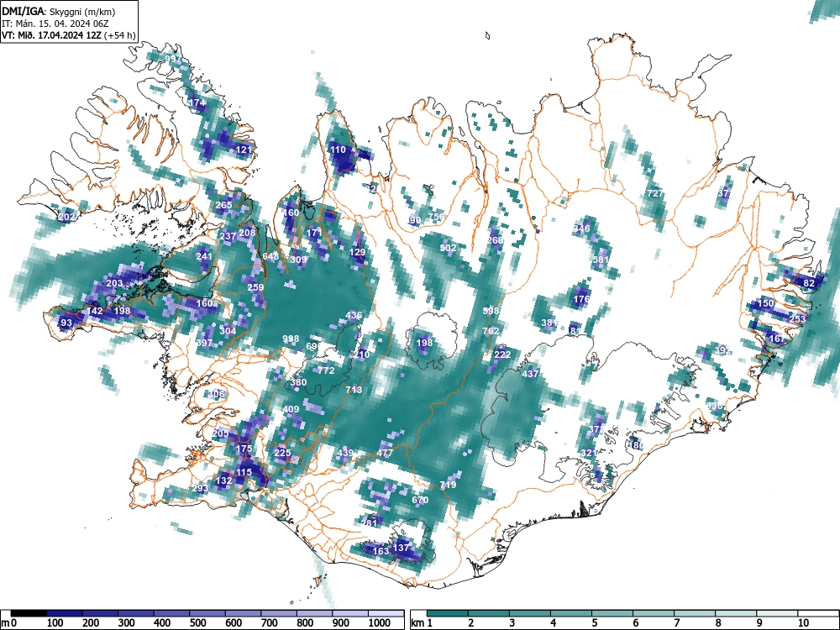Click the map value 772
The image size is (840, 630).
[326, 370]
